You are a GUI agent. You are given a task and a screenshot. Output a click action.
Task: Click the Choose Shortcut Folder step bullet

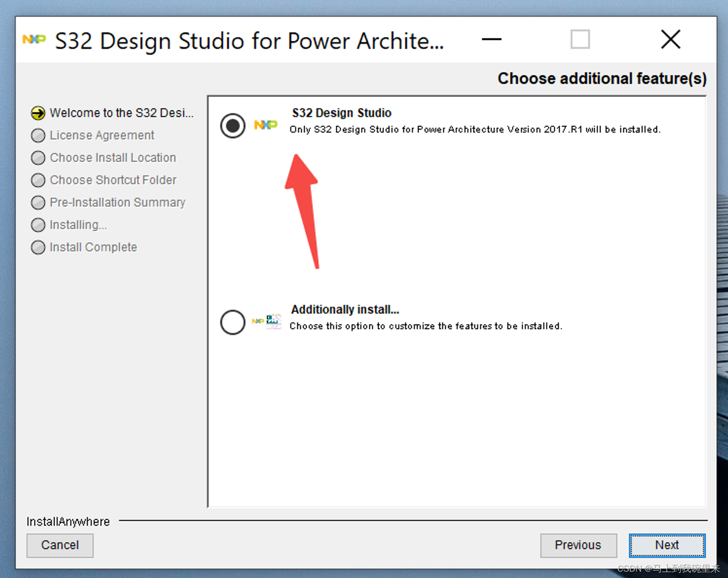(38, 180)
